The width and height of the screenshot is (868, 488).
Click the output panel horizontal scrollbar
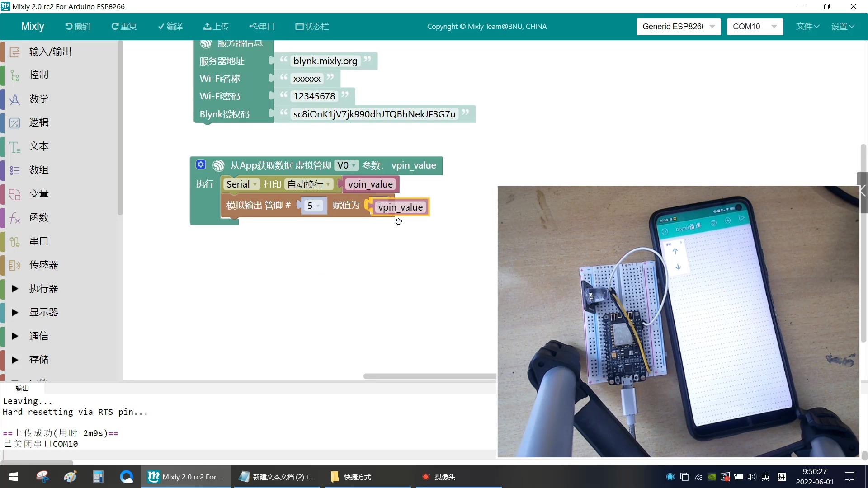pos(37,463)
